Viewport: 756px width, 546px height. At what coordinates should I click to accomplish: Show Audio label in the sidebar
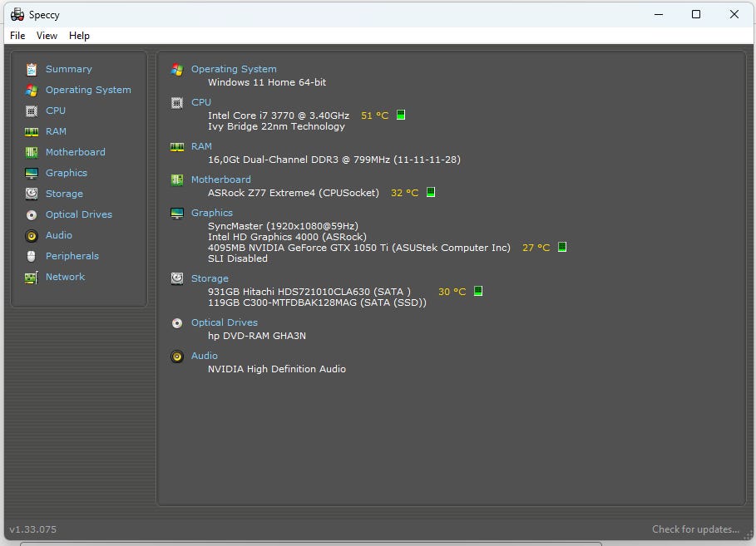(x=59, y=235)
